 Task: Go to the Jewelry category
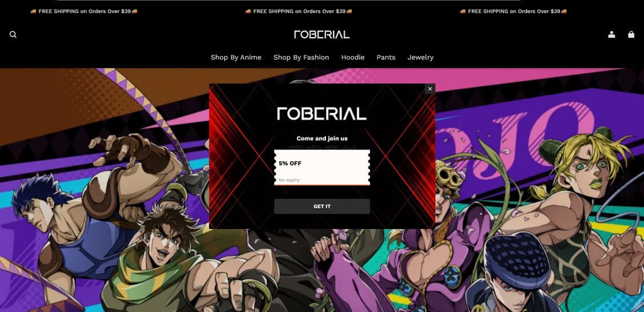coord(420,57)
